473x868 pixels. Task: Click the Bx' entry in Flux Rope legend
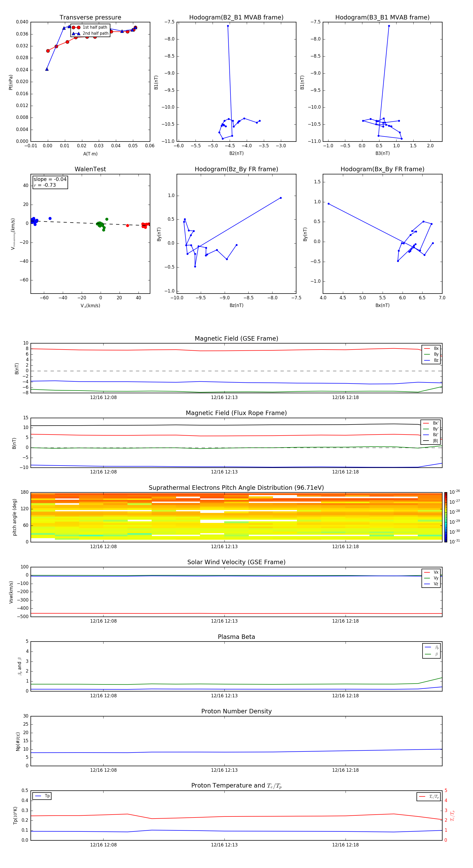coord(431,423)
